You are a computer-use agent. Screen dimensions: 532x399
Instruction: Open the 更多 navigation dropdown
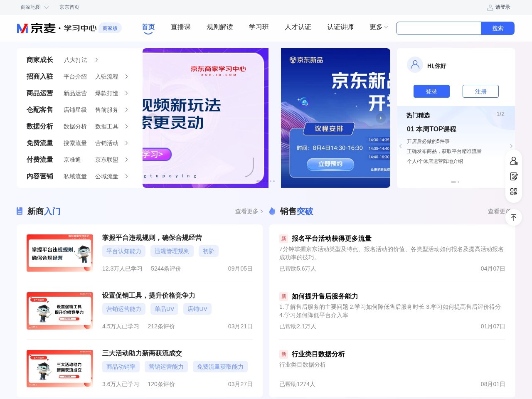(x=379, y=27)
